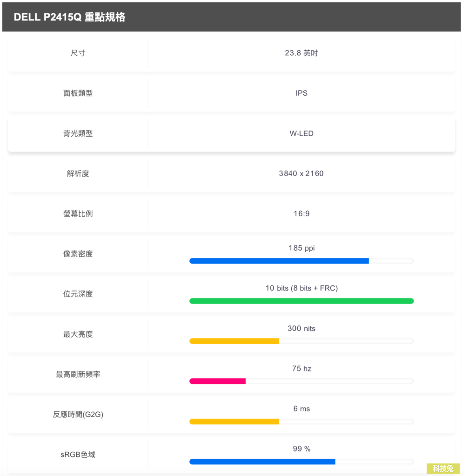Image resolution: width=462 pixels, height=476 pixels.
Task: Click the 科技兔 watermark logo
Action: point(443,469)
